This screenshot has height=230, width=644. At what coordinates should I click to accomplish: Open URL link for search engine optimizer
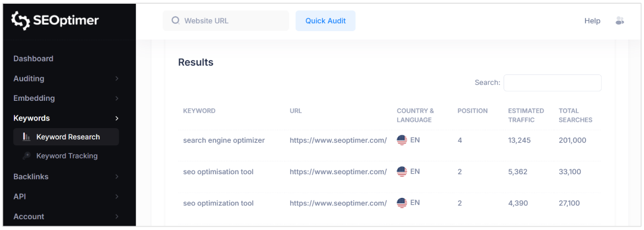[338, 140]
